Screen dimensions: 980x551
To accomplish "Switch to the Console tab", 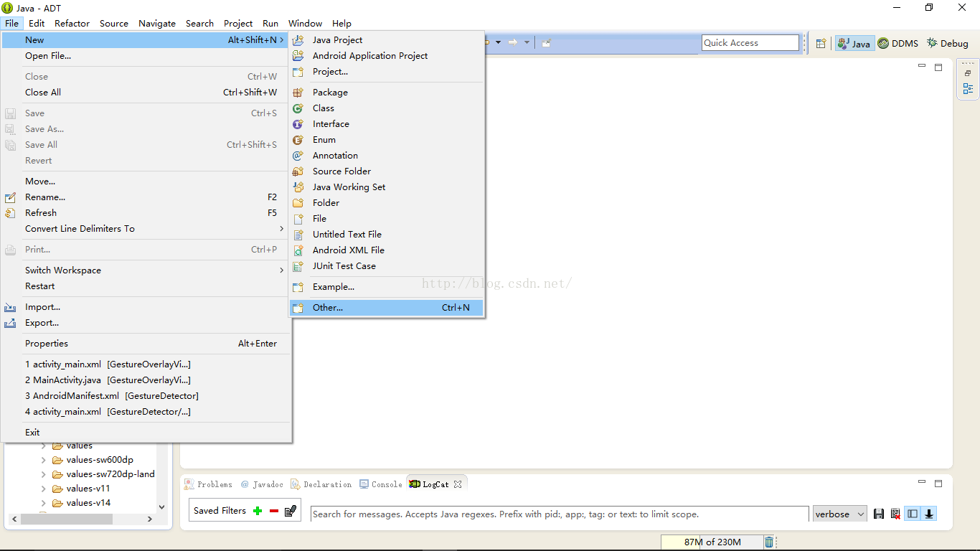I will 381,484.
